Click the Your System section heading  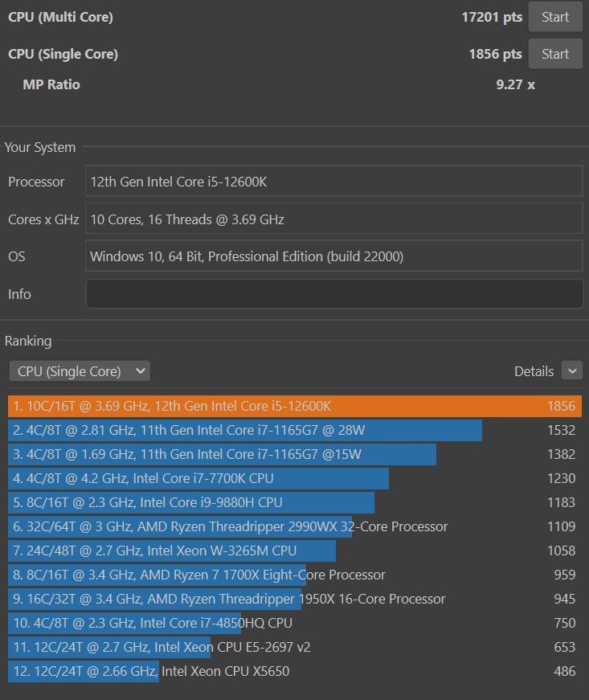(x=40, y=147)
